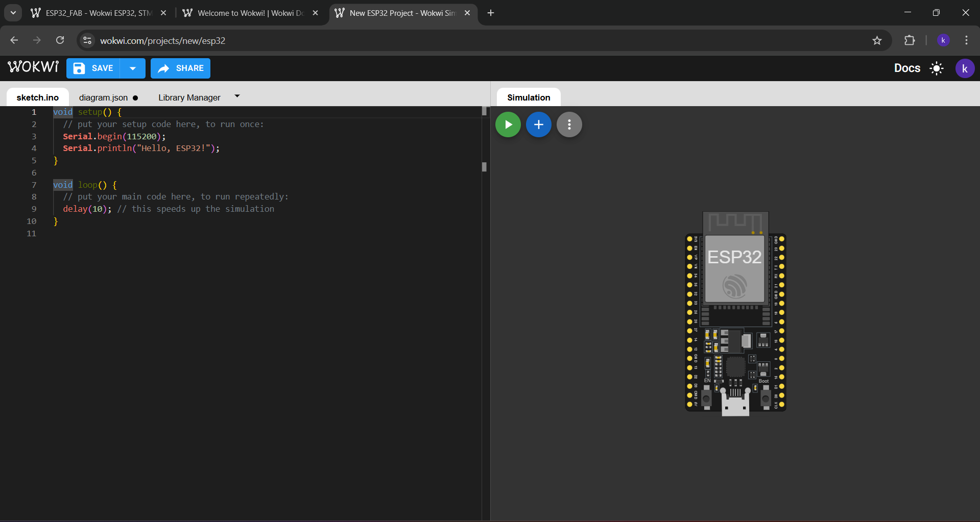Toggle light/dark theme sun icon
980x522 pixels.
(x=937, y=68)
